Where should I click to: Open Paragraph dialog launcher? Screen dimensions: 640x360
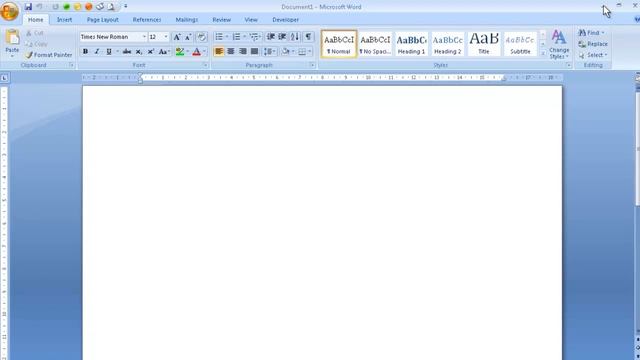(x=312, y=65)
